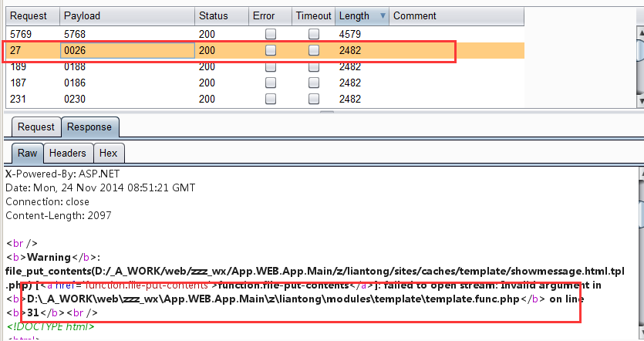Click the template.func.php path text
644x341 pixels.
[273, 299]
